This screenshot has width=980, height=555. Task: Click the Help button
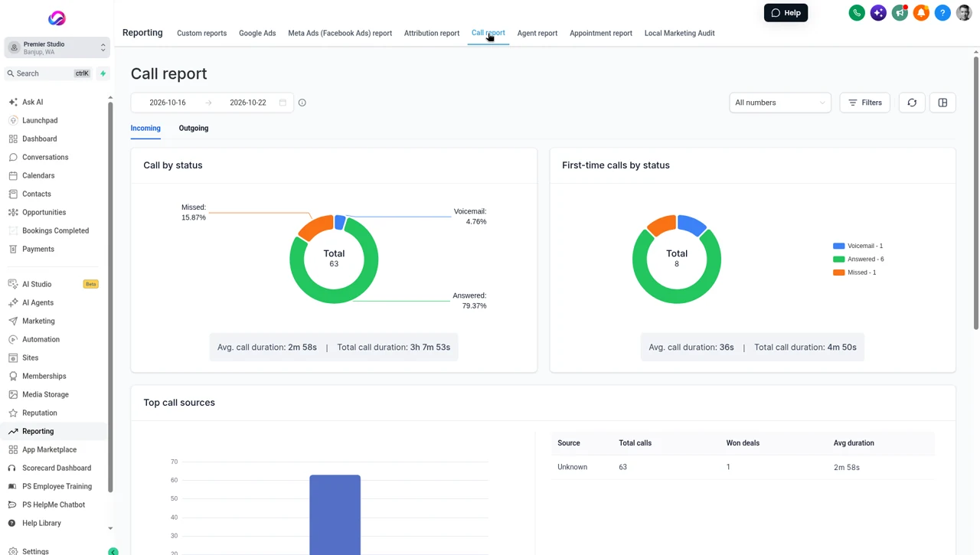click(x=786, y=13)
